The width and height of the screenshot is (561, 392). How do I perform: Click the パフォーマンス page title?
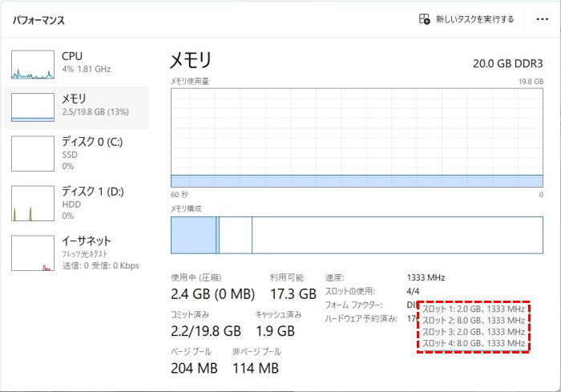(x=38, y=20)
